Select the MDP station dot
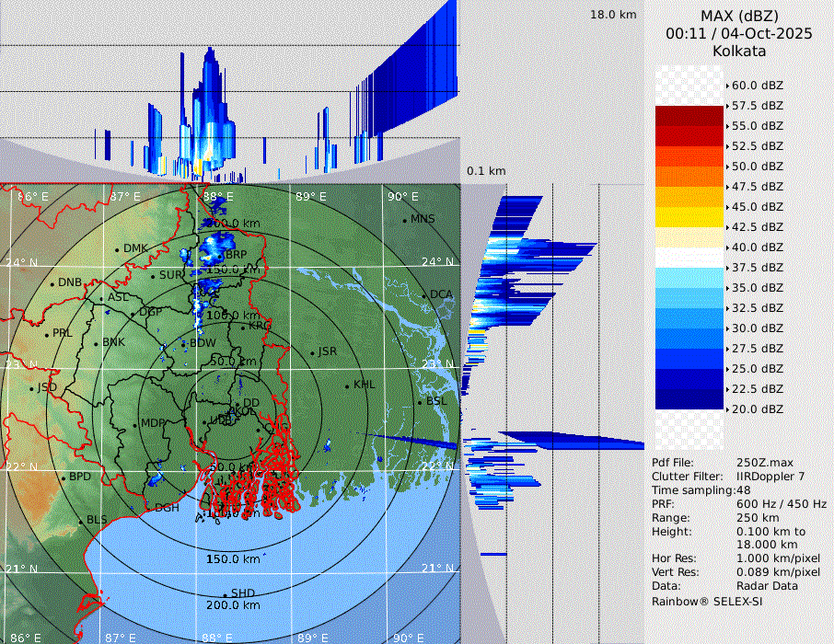 (x=134, y=424)
